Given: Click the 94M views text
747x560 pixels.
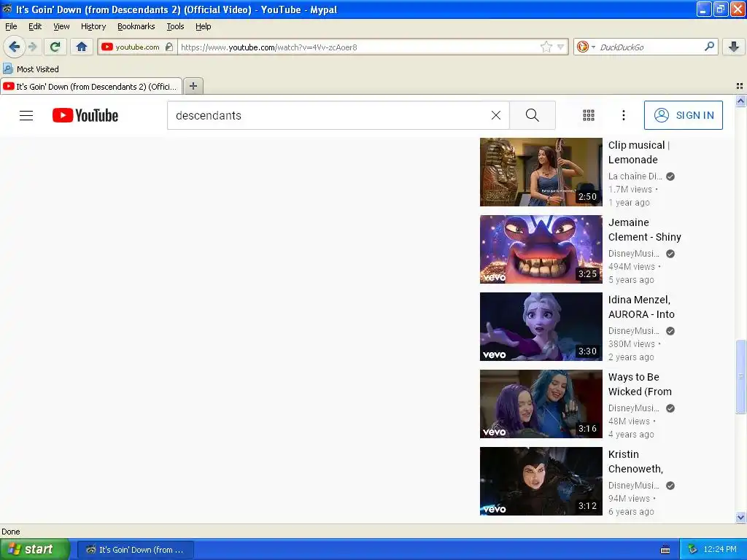Looking at the screenshot, I should (x=629, y=499).
